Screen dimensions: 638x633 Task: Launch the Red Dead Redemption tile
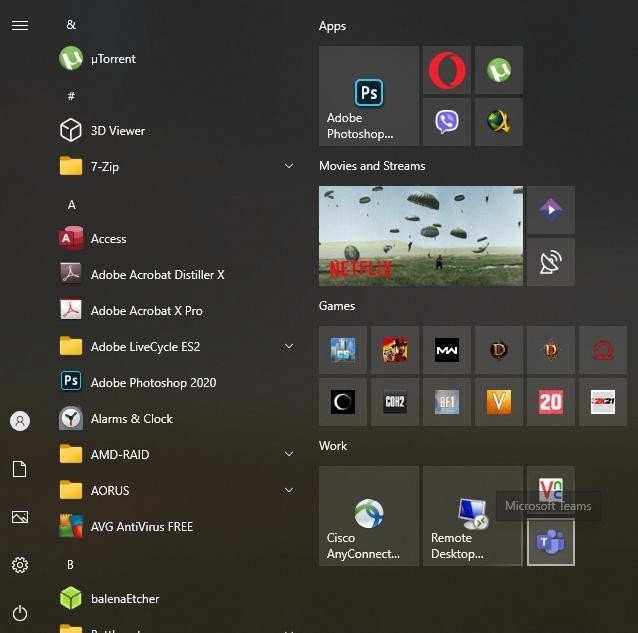395,350
